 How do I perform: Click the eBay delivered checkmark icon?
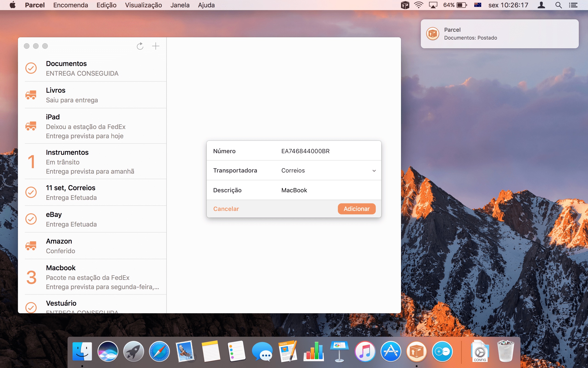pyautogui.click(x=31, y=219)
